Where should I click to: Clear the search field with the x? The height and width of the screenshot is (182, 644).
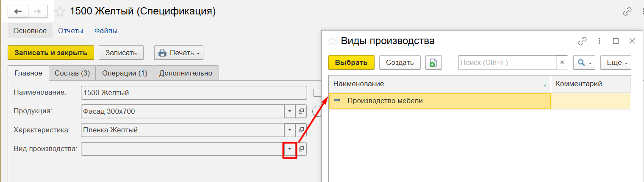[x=562, y=62]
